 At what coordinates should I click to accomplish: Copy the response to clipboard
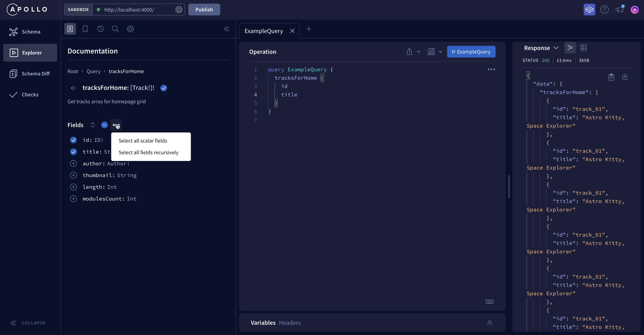click(611, 77)
